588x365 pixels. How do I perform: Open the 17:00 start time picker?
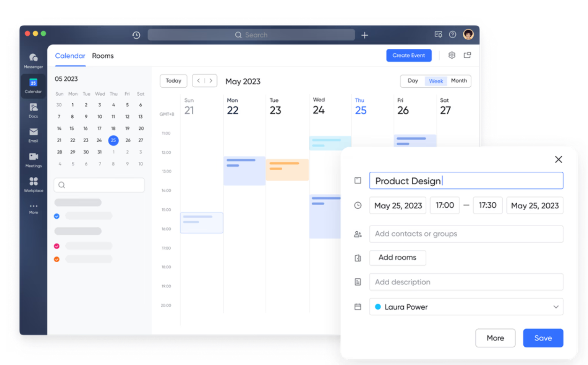coord(445,205)
